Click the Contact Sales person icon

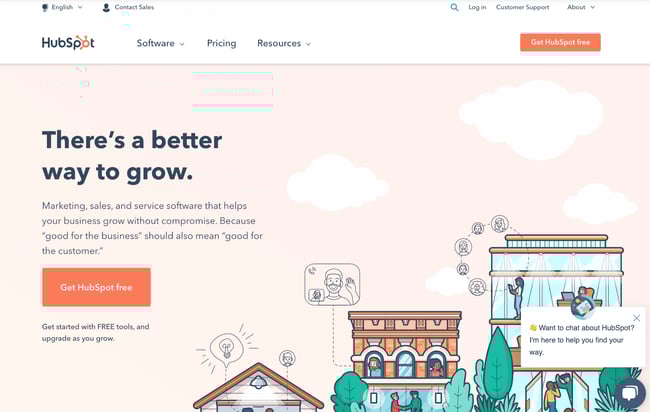coord(106,7)
